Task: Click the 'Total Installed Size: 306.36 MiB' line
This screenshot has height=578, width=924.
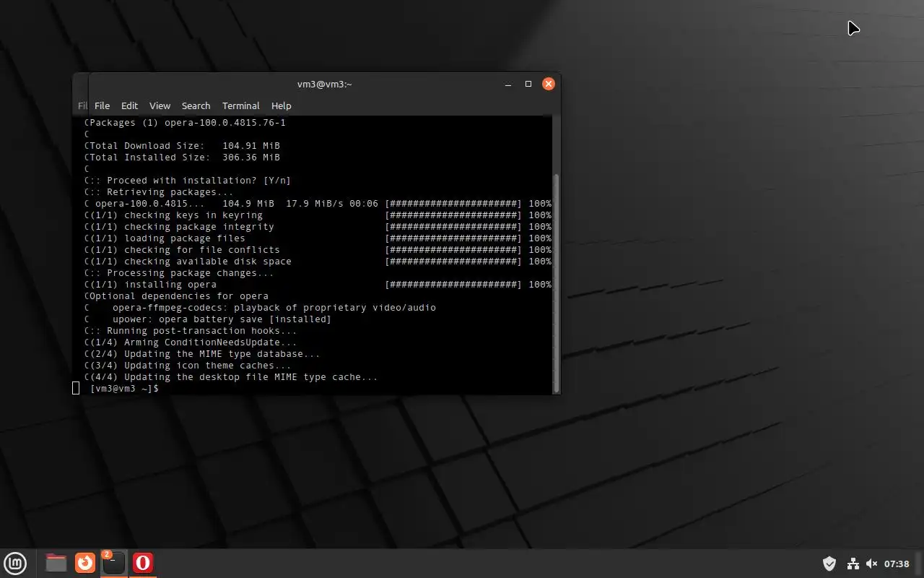Action: click(185, 158)
